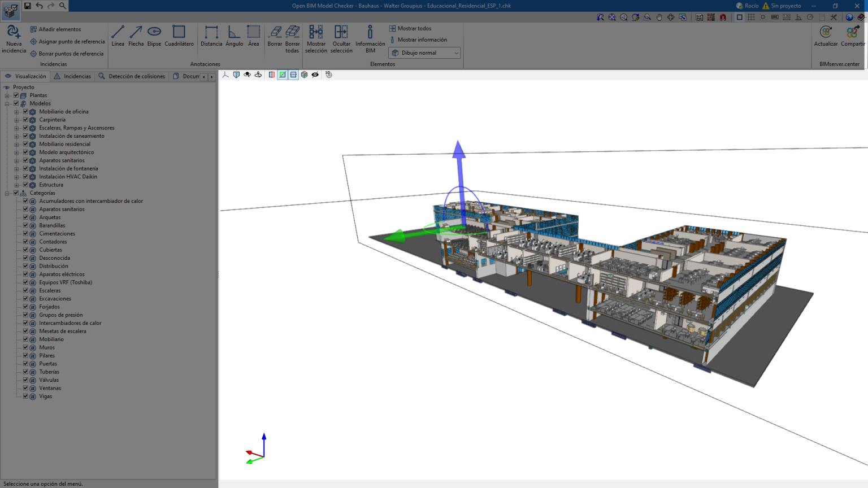Expand the Instalación HVAC Daikin node
868x488 pixels.
pos(16,177)
